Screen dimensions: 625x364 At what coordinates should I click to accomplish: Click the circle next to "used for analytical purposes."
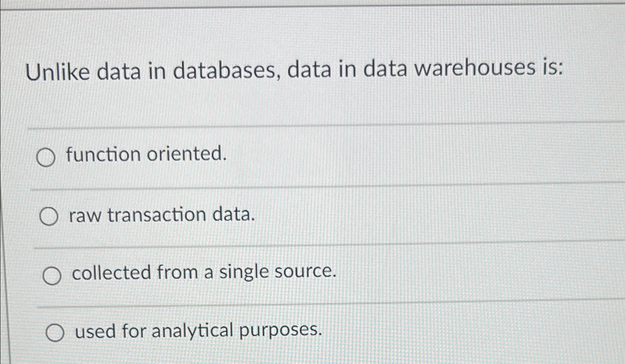click(56, 332)
